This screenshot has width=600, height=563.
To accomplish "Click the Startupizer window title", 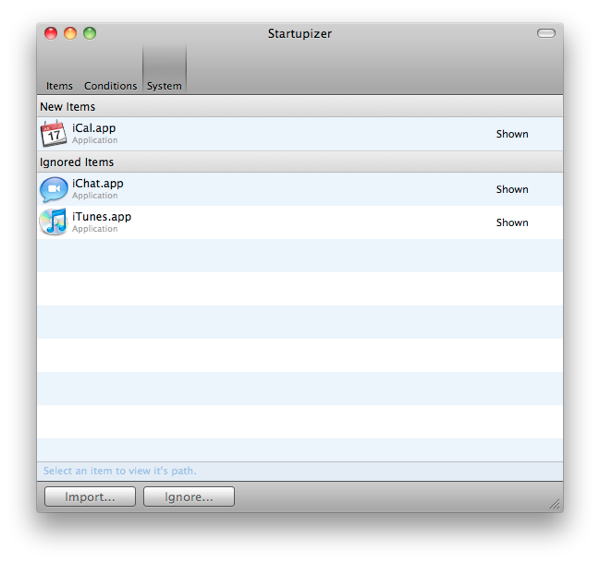I will pos(300,34).
